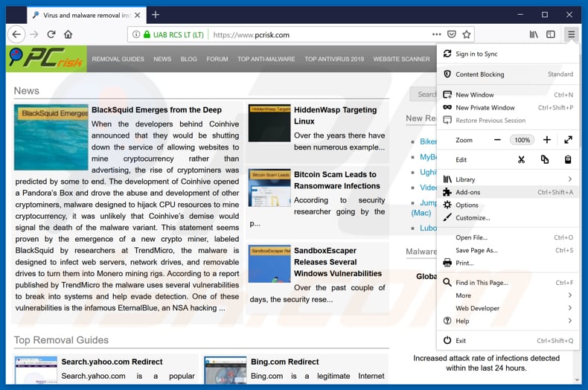Image resolution: width=588 pixels, height=390 pixels.
Task: Choose Sign in to Sync
Action: (508, 54)
